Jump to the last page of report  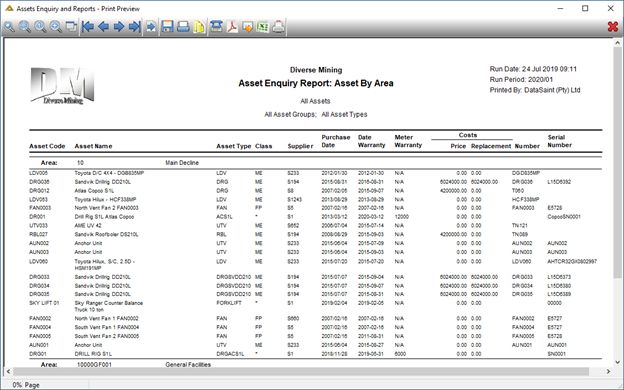pos(135,27)
